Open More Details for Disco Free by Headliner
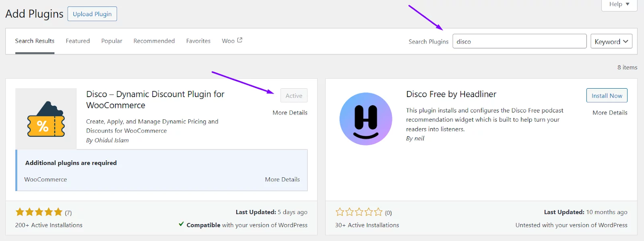 610,113
